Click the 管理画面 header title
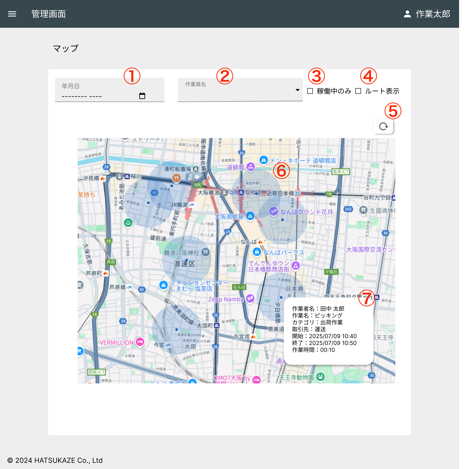Screen dimensions: 476x469 [x=49, y=14]
